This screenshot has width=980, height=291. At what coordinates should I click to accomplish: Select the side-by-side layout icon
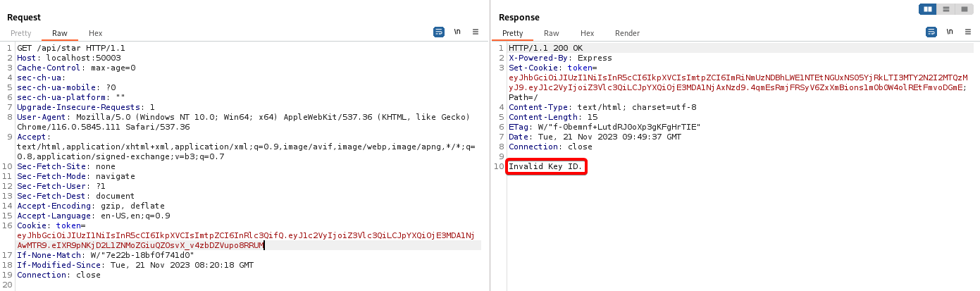pos(928,9)
